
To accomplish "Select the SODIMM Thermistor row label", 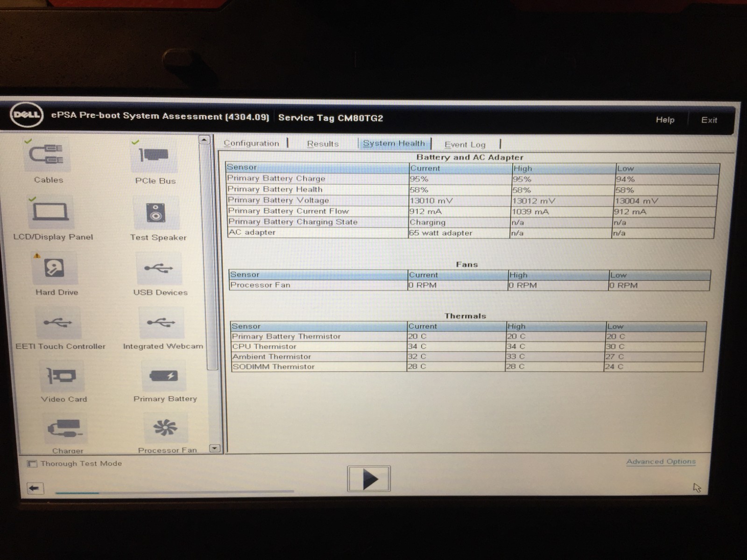I will click(274, 367).
